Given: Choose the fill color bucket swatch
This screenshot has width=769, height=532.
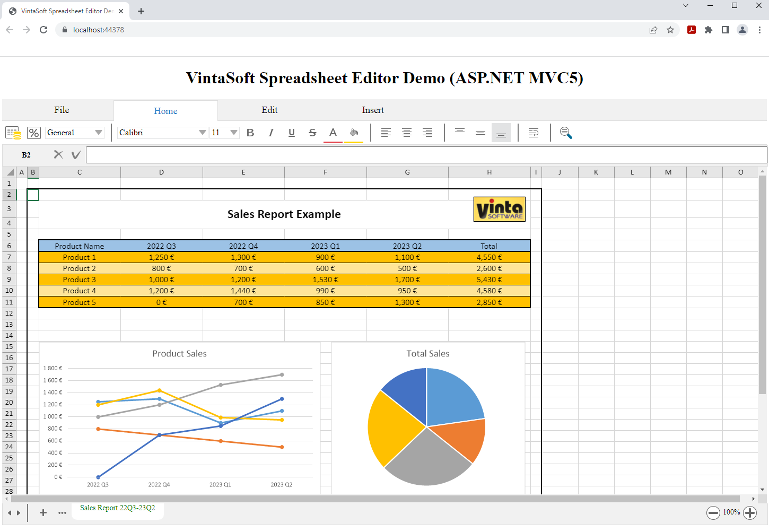Looking at the screenshot, I should (x=354, y=133).
